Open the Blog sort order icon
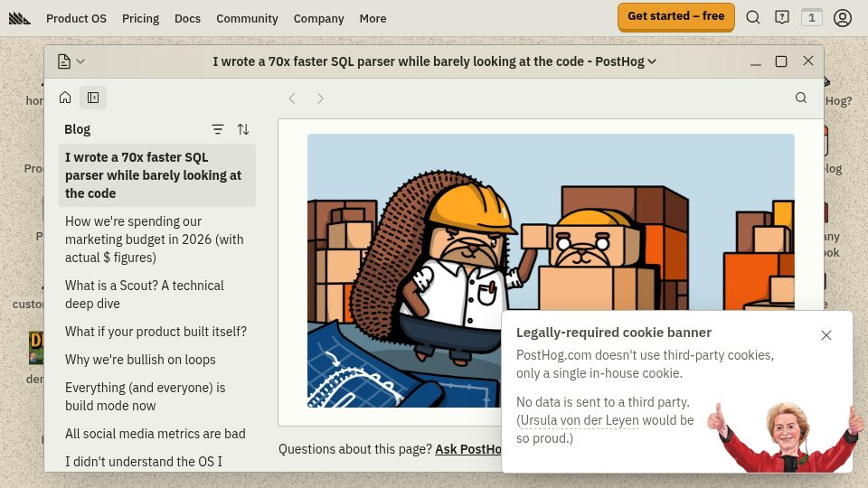The image size is (868, 488). [243, 129]
